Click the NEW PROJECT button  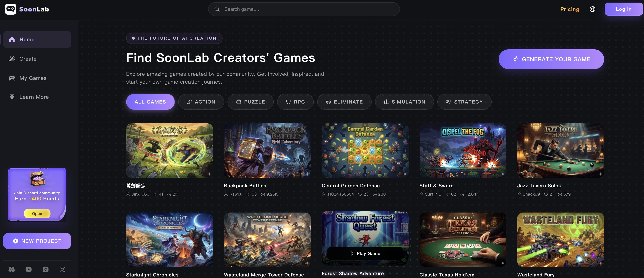37,241
